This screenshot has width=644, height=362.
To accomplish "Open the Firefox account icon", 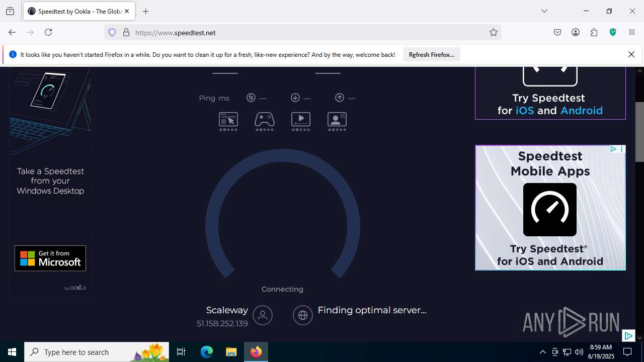I will 576,32.
